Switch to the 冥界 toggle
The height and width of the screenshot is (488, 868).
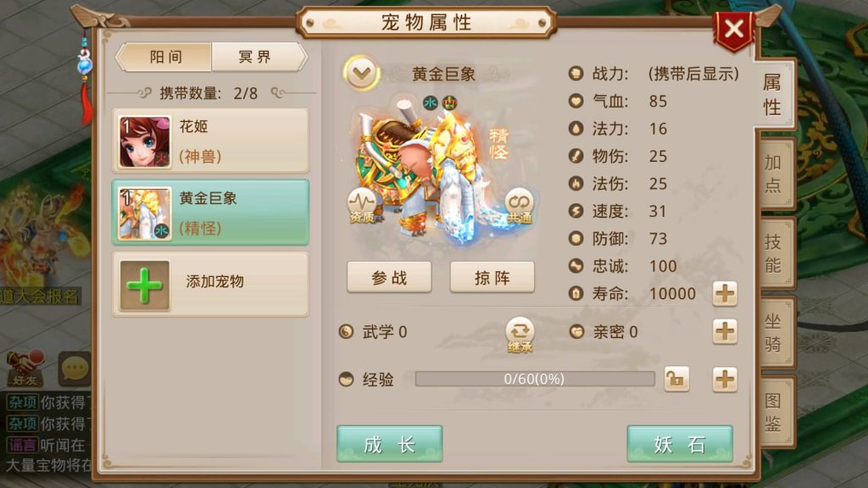[x=258, y=57]
